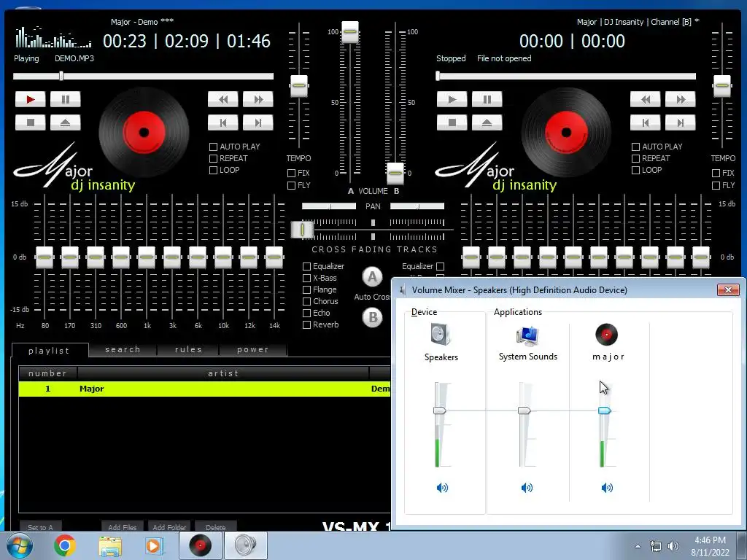Mute System Sounds in Volume Mixer
Image resolution: width=747 pixels, height=560 pixels.
pos(527,487)
